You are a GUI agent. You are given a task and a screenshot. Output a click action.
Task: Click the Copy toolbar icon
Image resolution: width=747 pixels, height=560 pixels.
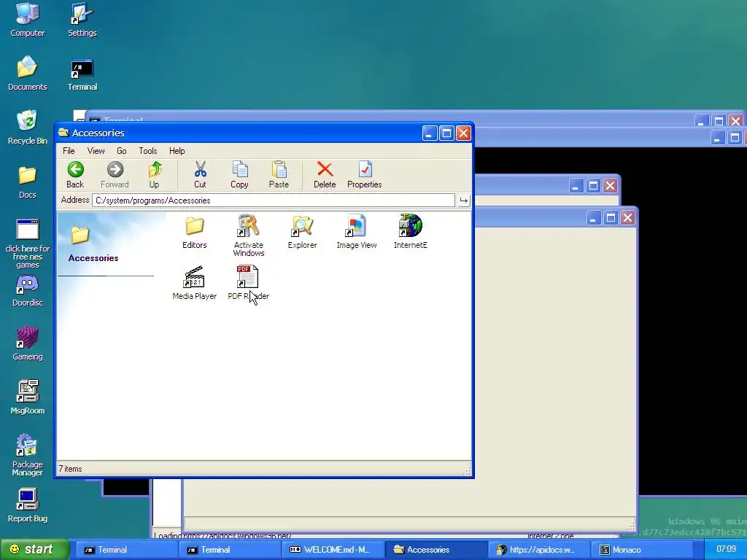[239, 175]
